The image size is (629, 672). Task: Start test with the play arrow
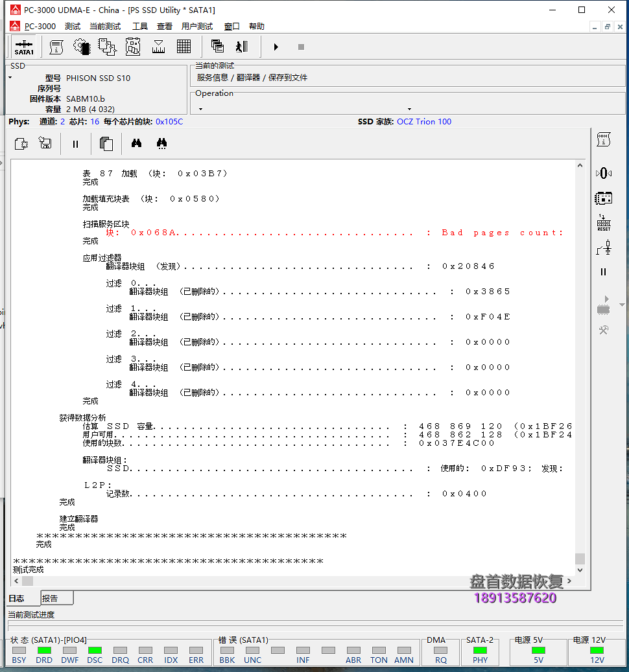(x=276, y=47)
